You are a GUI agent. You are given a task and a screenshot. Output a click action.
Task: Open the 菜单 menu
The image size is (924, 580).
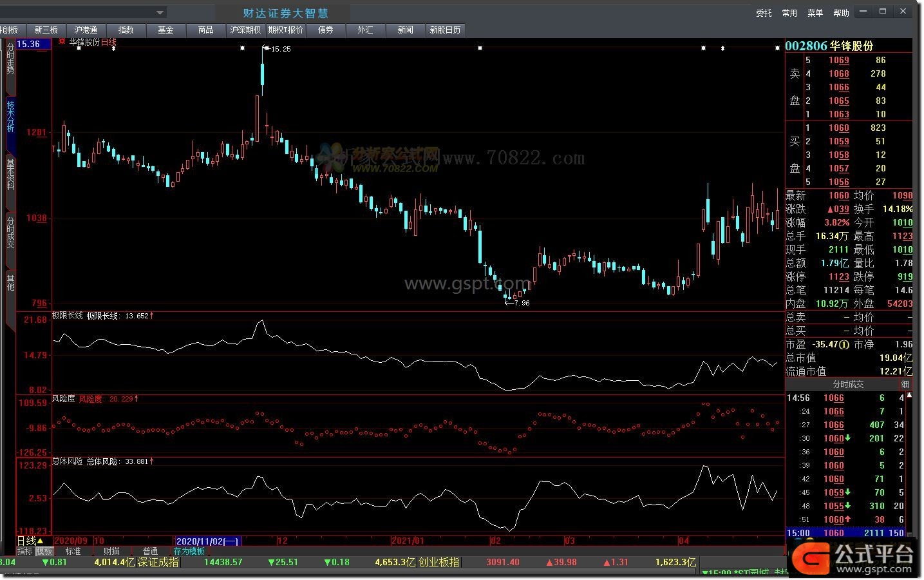pyautogui.click(x=815, y=13)
